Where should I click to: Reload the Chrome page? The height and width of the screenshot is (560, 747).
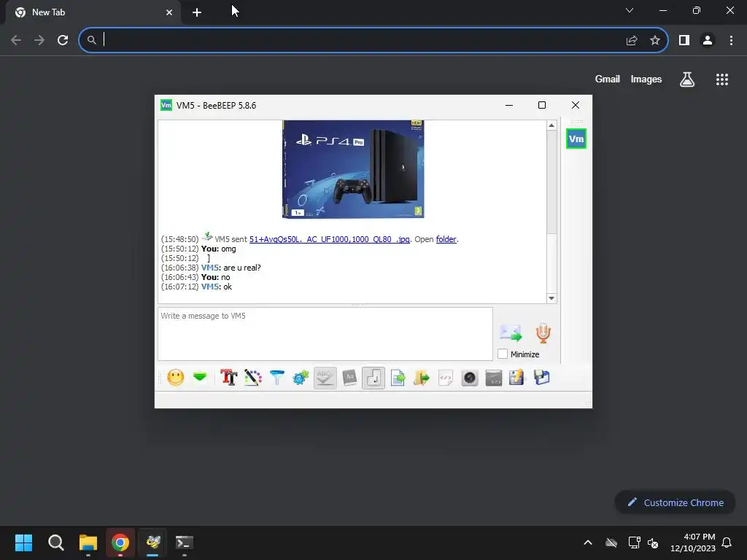pos(63,40)
